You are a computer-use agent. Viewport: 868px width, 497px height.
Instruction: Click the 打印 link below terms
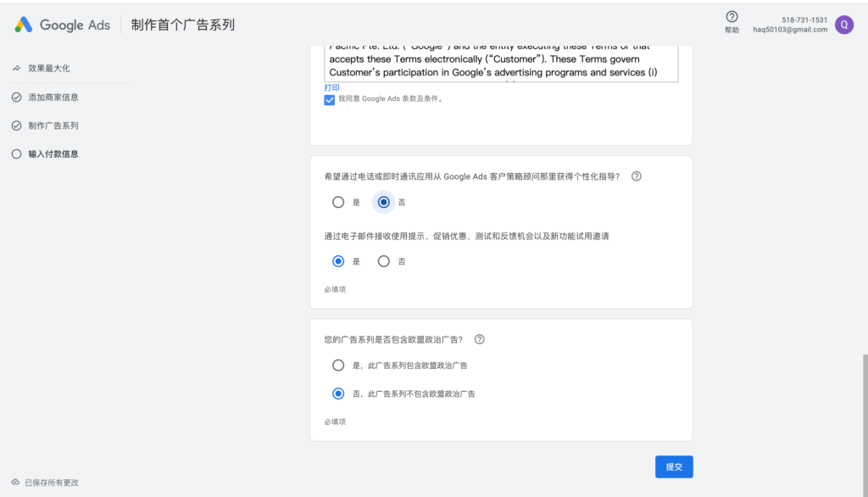click(x=331, y=87)
